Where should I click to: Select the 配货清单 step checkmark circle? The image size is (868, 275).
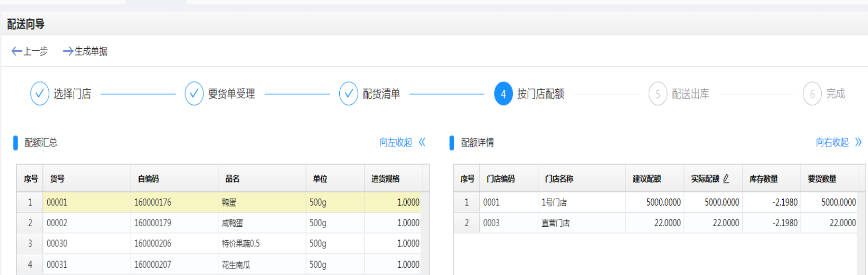(348, 94)
